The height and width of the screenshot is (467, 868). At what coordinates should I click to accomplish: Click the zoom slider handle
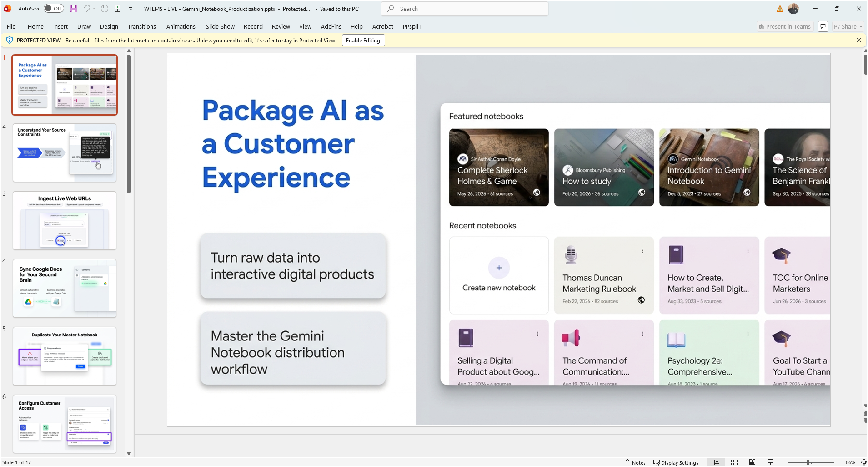click(x=809, y=462)
